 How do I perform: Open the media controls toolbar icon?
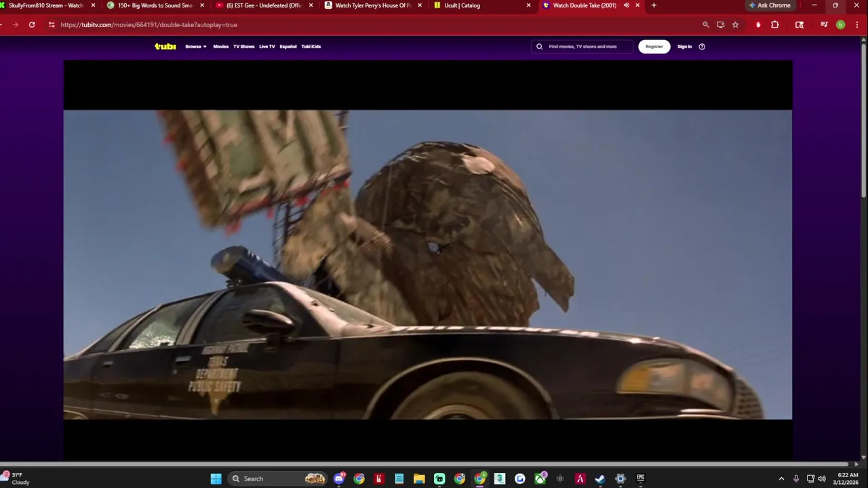pyautogui.click(x=824, y=24)
